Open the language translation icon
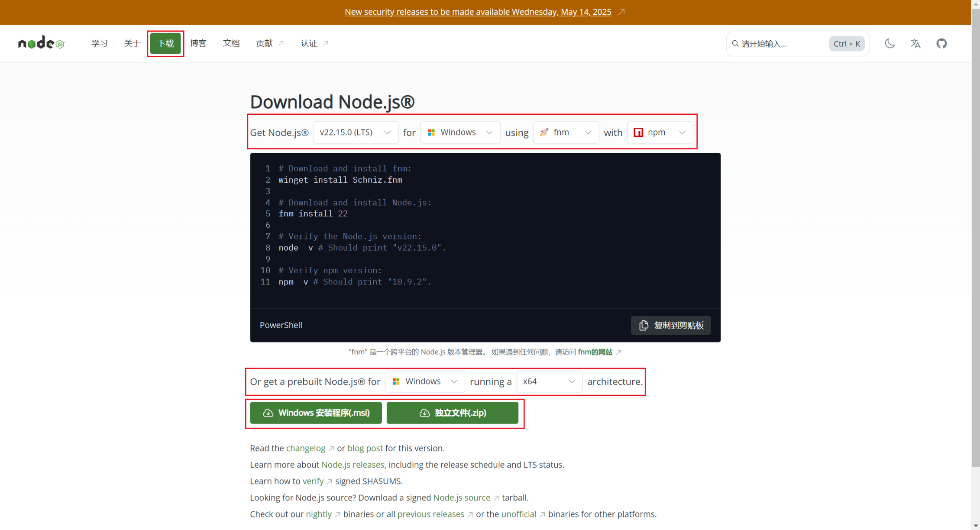This screenshot has width=980, height=530. click(x=915, y=43)
